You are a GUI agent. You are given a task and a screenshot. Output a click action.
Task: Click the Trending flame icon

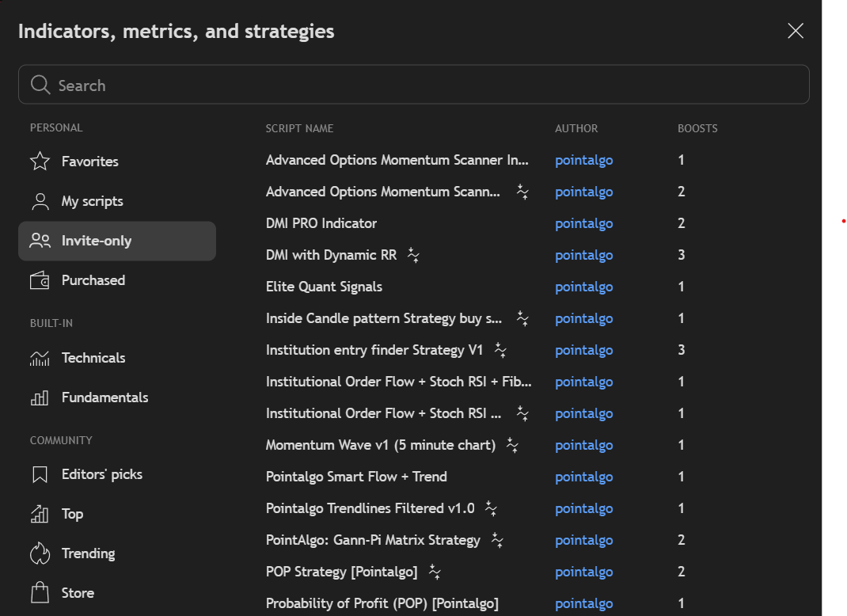pyautogui.click(x=40, y=553)
